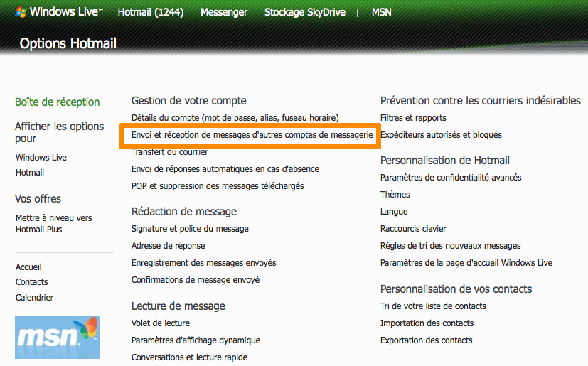Viewport: 588px width, 366px height.
Task: Open Messenger from the top bar
Action: tap(224, 12)
